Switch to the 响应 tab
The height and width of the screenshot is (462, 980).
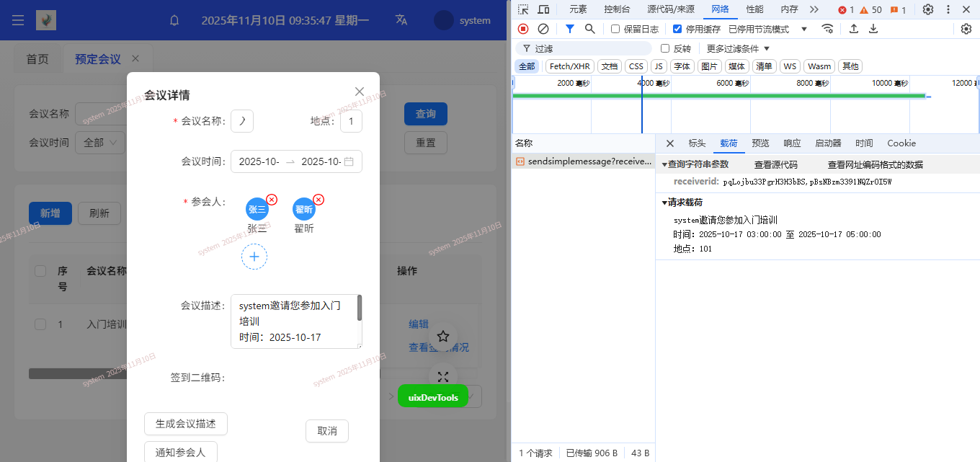coord(792,143)
